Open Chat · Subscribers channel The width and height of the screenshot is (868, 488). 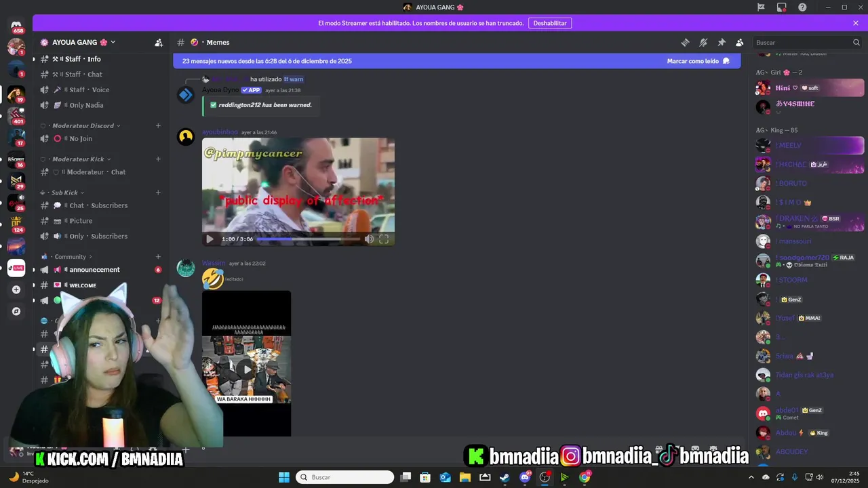100,205
